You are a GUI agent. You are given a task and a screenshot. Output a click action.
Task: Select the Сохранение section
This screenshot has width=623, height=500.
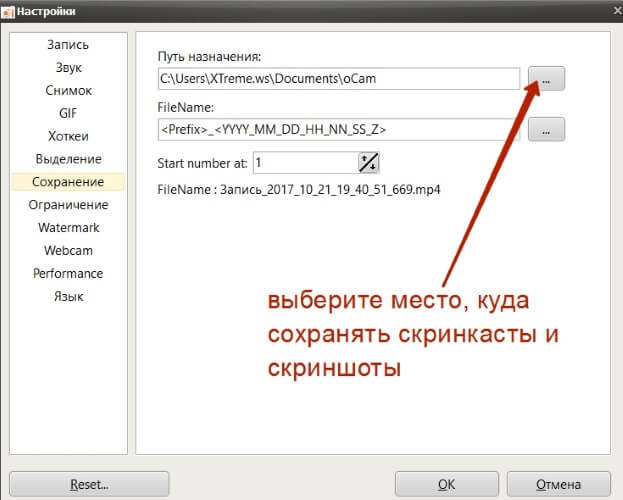68,182
